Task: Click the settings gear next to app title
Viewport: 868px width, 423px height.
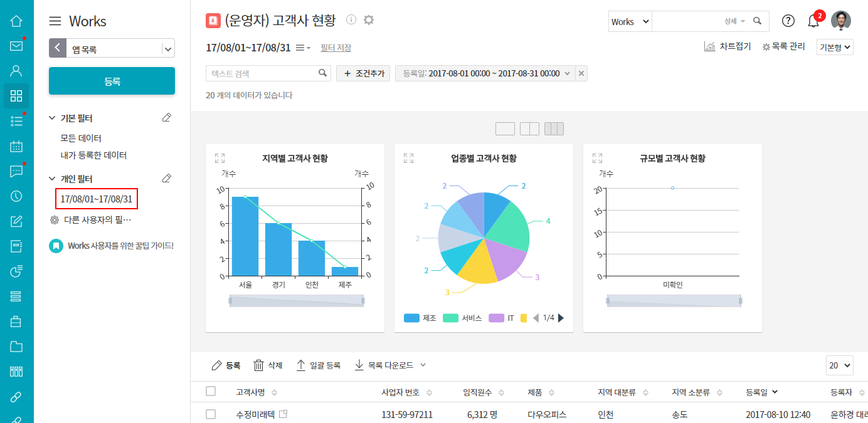Action: point(369,20)
